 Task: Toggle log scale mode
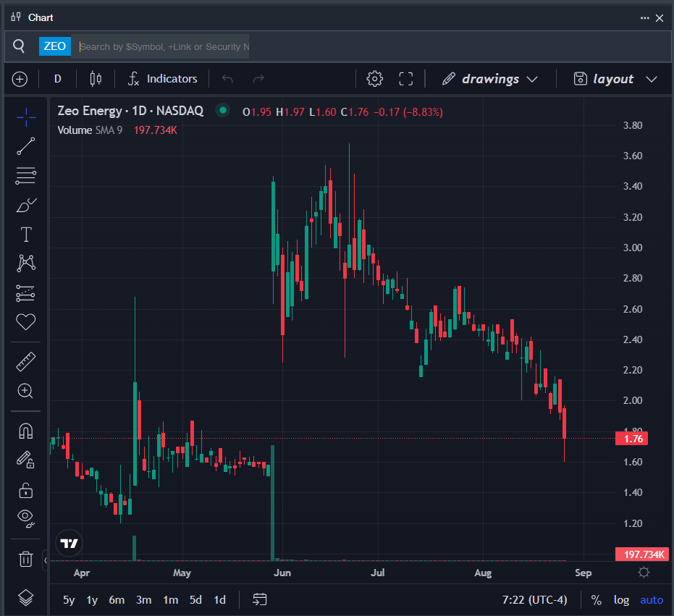click(621, 599)
